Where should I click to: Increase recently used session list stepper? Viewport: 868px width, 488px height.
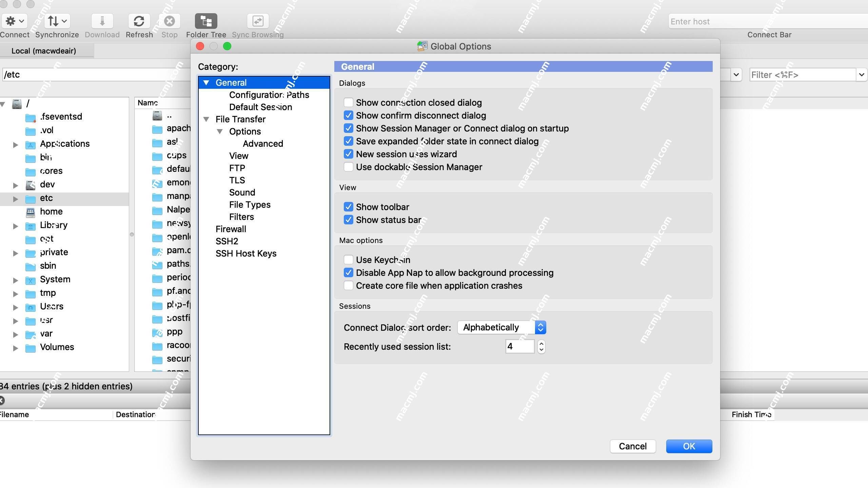(x=541, y=343)
